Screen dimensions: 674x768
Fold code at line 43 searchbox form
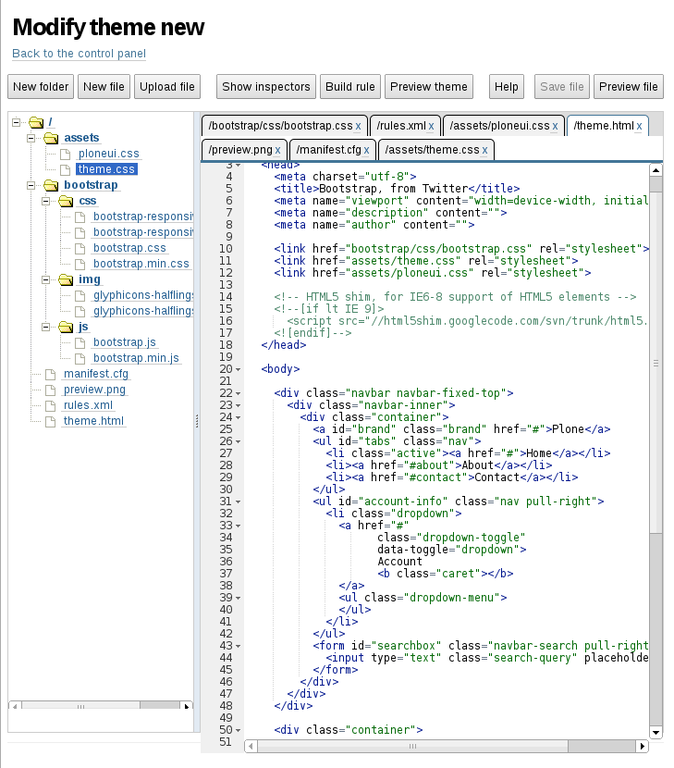[238, 646]
